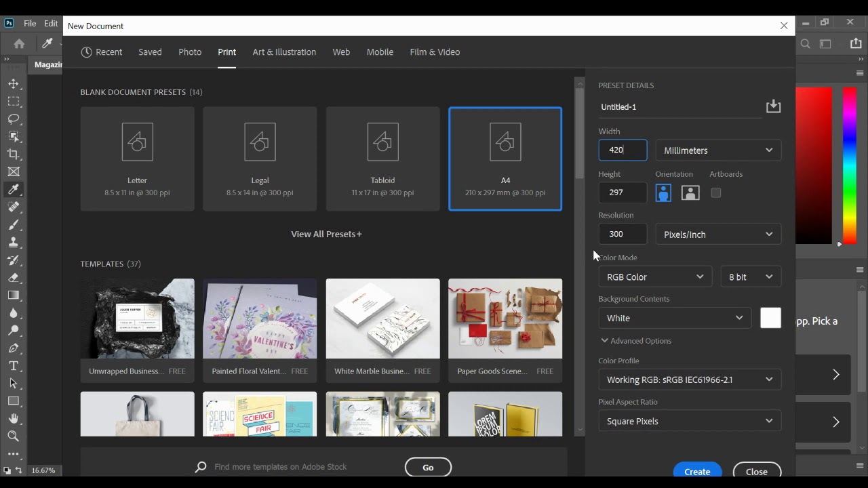The height and width of the screenshot is (488, 868).
Task: Enable the Artboards checkbox
Action: point(716,192)
